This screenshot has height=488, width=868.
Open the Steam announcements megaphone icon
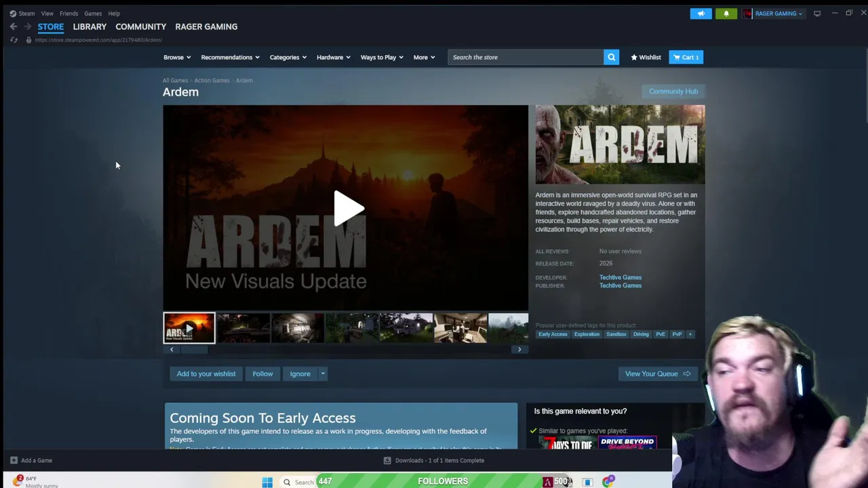pos(701,14)
